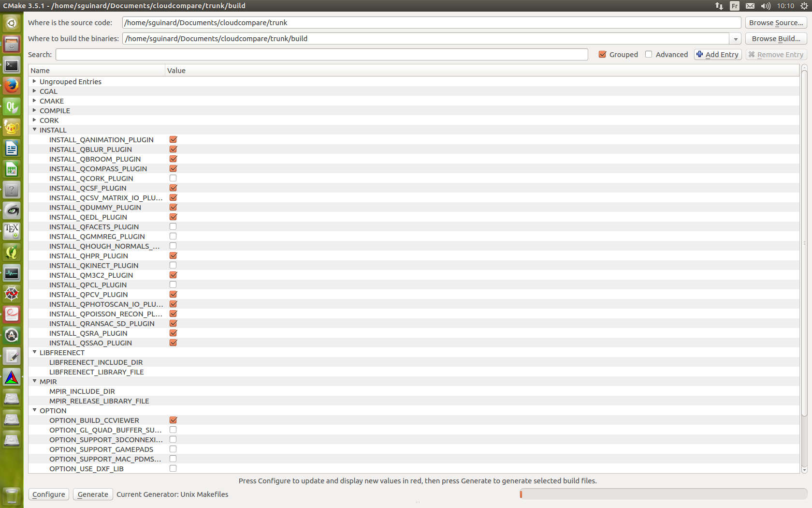This screenshot has width=812, height=508.
Task: Open System Monitor from the dock
Action: click(x=12, y=273)
